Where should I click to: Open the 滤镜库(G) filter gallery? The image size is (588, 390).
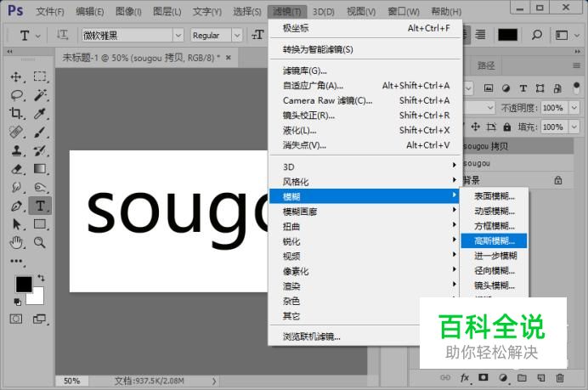click(365, 71)
